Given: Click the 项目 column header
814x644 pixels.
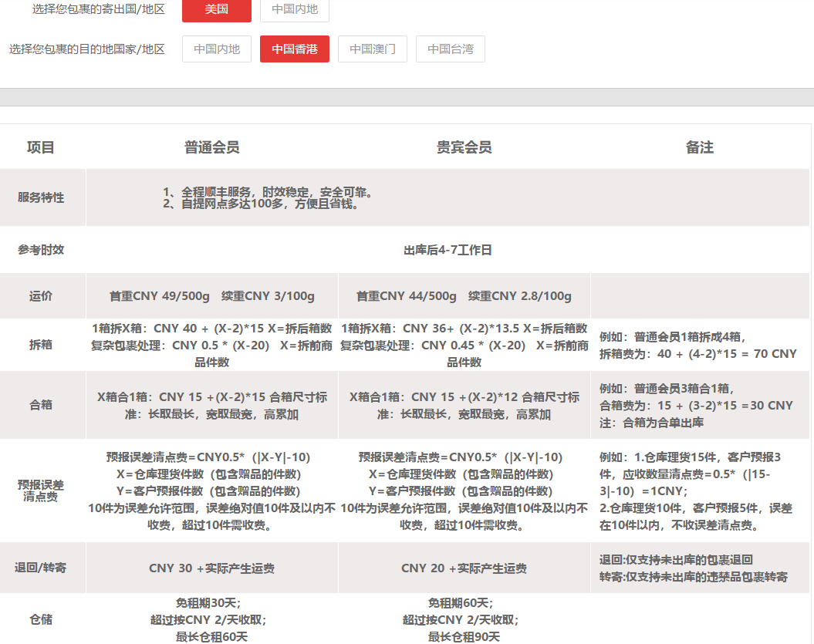Looking at the screenshot, I should 41,147.
